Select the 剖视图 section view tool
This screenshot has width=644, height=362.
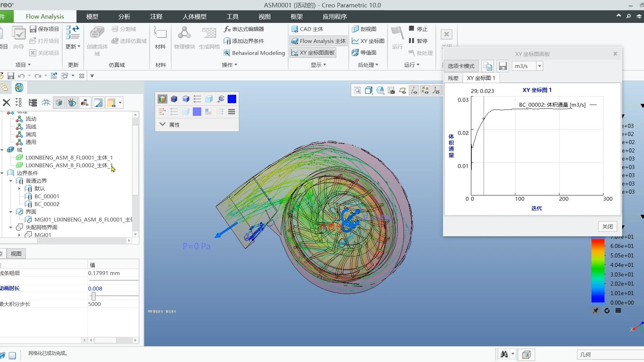(x=364, y=29)
